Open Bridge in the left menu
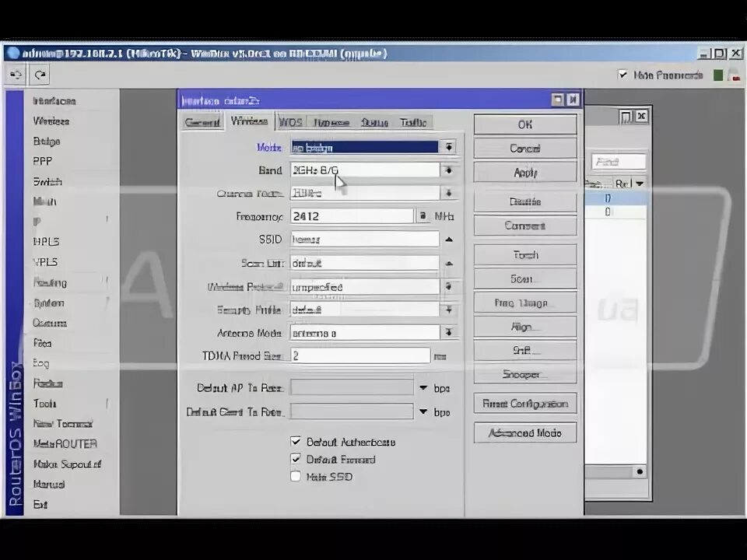Viewport: 747px width, 560px height. point(47,142)
